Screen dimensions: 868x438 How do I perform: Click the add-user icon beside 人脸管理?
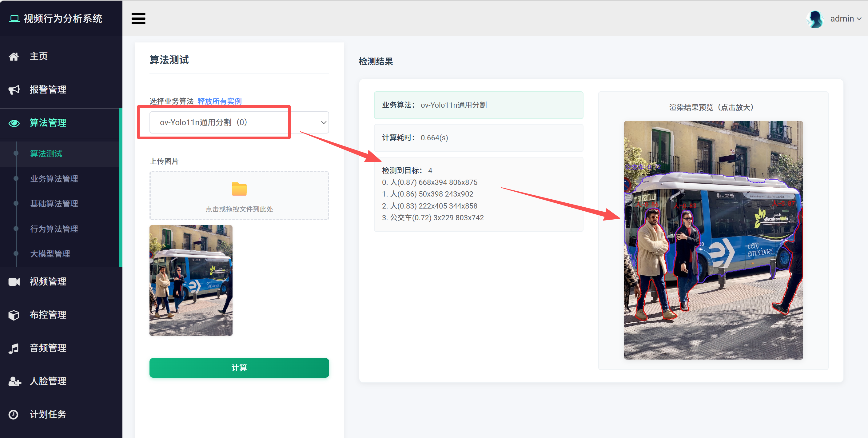pos(14,381)
